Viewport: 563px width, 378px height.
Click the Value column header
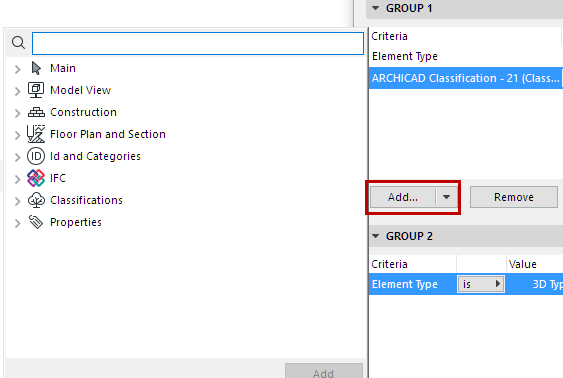pos(522,264)
